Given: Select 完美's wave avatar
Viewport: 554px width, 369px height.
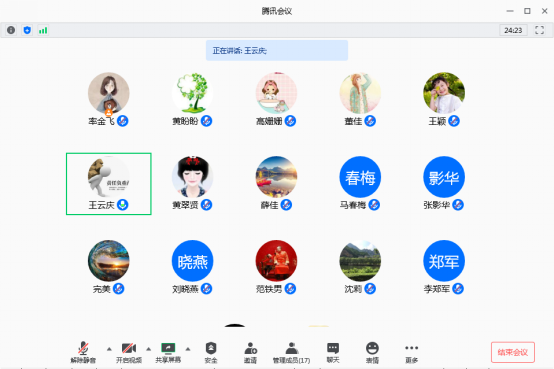Looking at the screenshot, I should point(108,261).
